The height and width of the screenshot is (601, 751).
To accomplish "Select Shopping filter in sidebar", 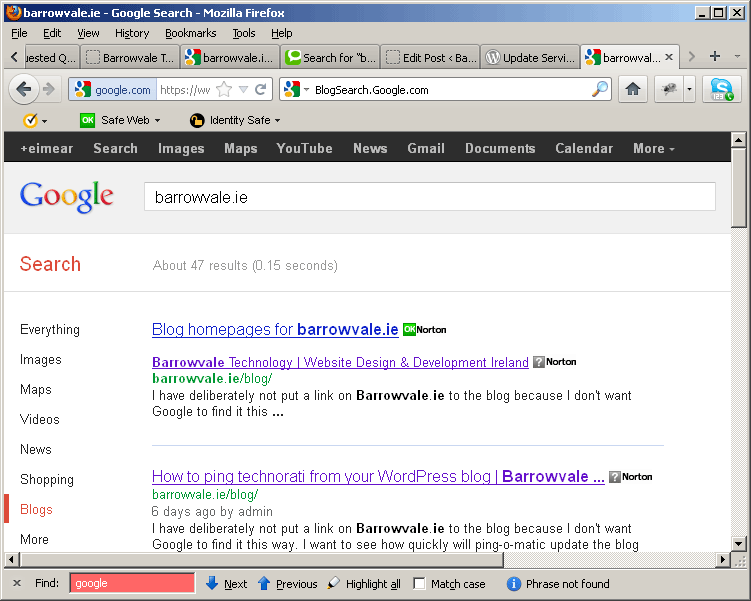I will click(47, 479).
